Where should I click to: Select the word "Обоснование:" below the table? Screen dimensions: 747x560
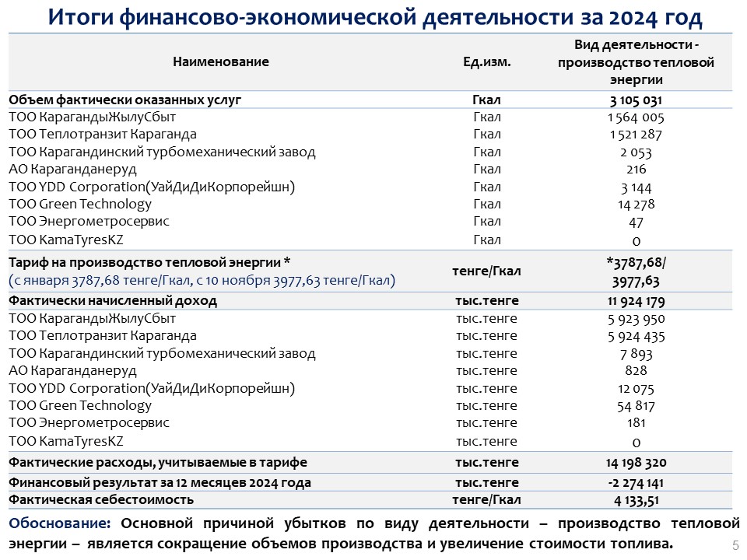(60, 523)
